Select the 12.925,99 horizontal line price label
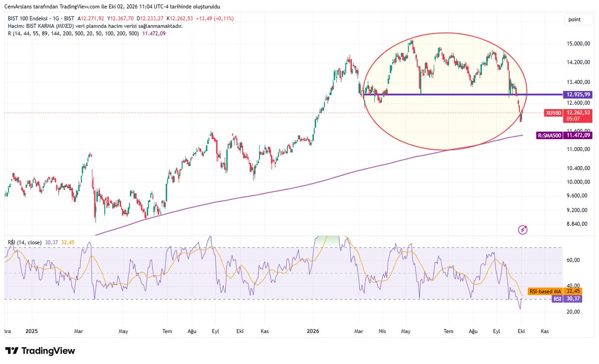 (579, 94)
